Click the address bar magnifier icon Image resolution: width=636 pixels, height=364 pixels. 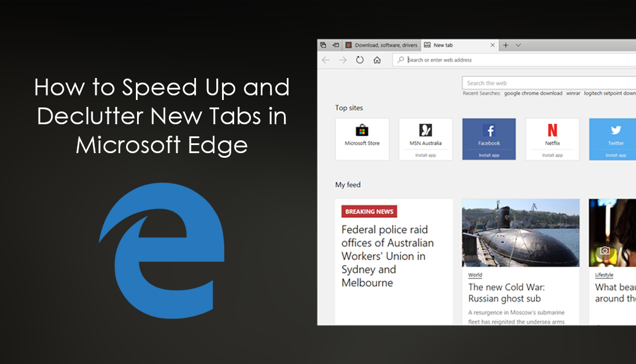click(x=401, y=60)
